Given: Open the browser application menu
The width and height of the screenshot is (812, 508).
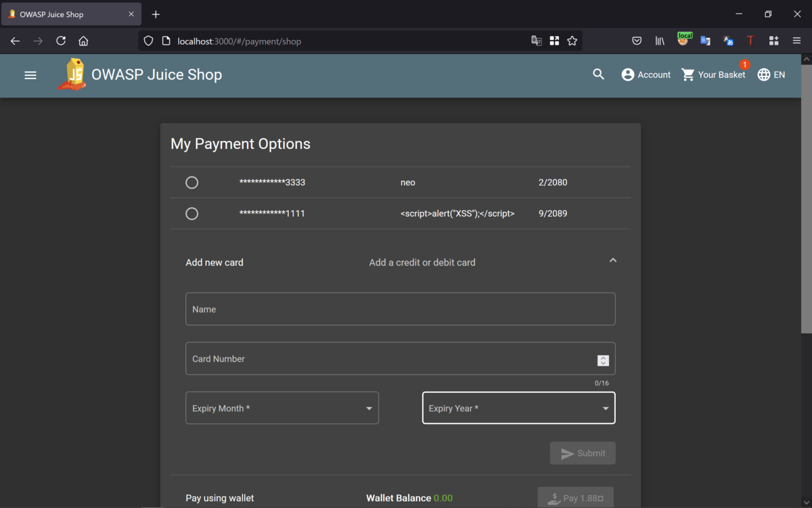Looking at the screenshot, I should pos(796,41).
